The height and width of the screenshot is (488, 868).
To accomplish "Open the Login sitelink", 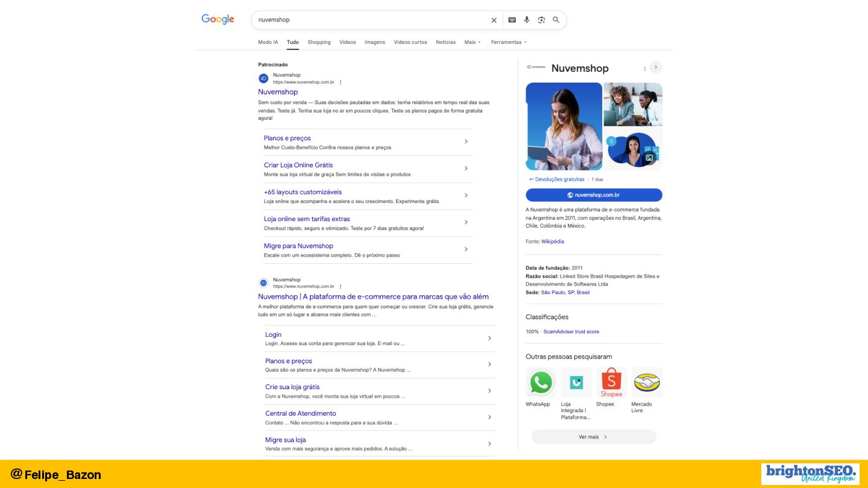I will coord(273,334).
